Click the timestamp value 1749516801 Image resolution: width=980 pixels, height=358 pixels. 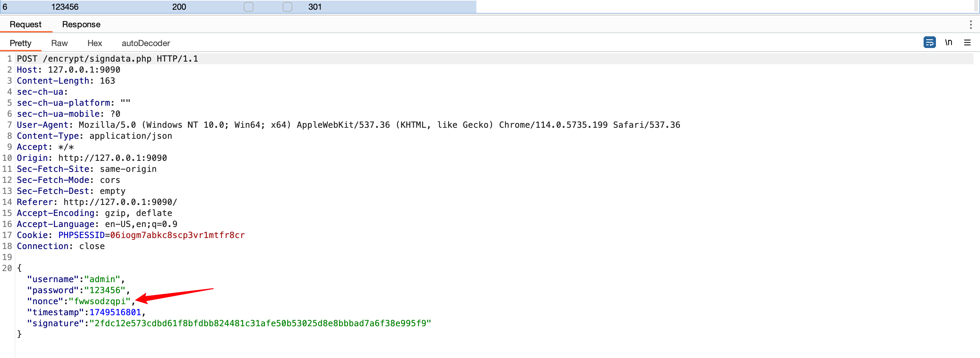115,313
